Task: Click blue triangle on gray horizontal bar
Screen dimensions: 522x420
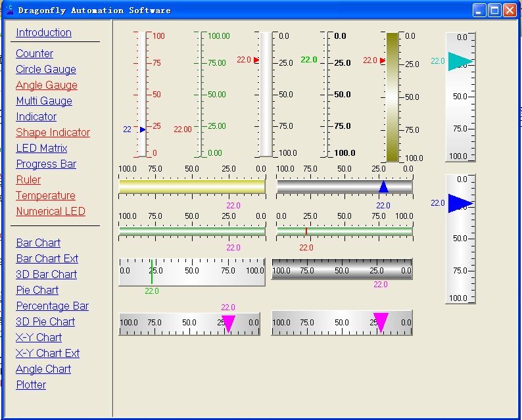Action: pyautogui.click(x=383, y=187)
